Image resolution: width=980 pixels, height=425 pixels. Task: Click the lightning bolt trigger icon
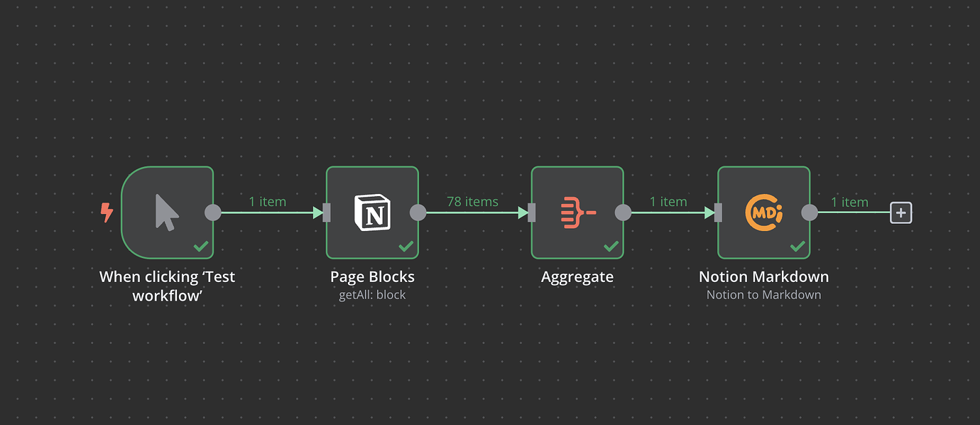(107, 212)
